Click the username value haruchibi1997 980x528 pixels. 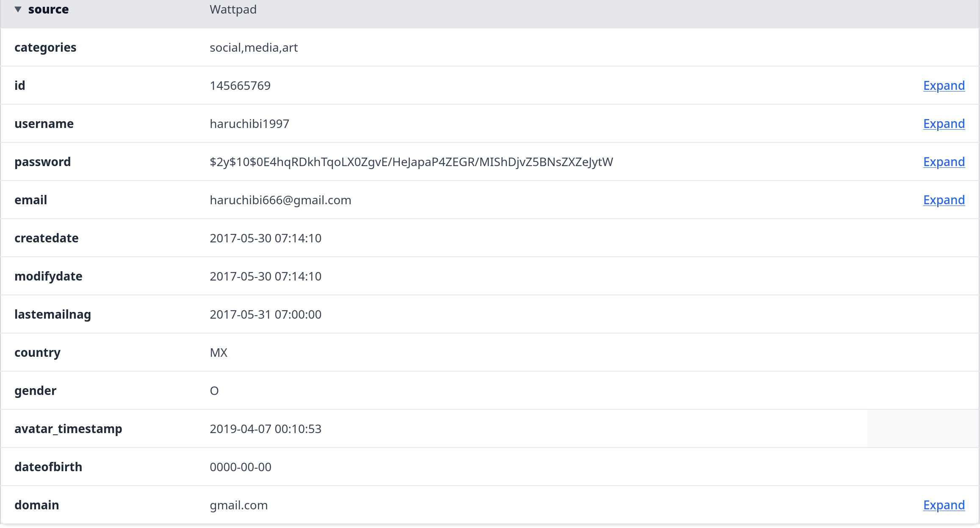[x=249, y=124]
